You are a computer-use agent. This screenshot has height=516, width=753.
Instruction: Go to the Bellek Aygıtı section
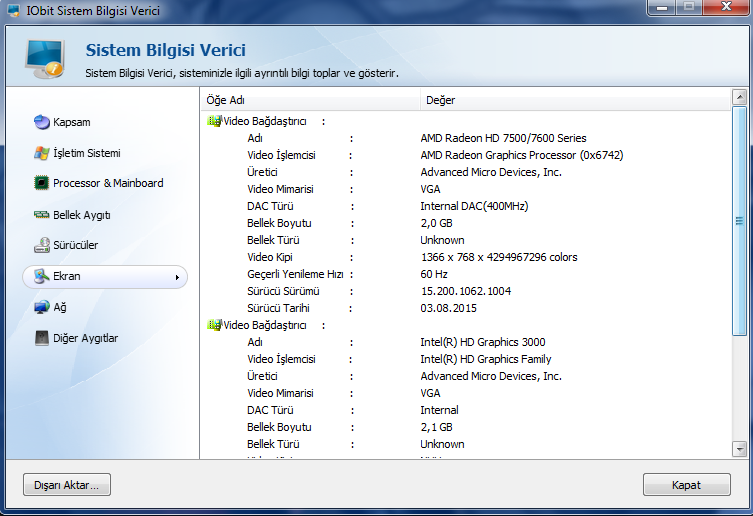pyautogui.click(x=82, y=215)
